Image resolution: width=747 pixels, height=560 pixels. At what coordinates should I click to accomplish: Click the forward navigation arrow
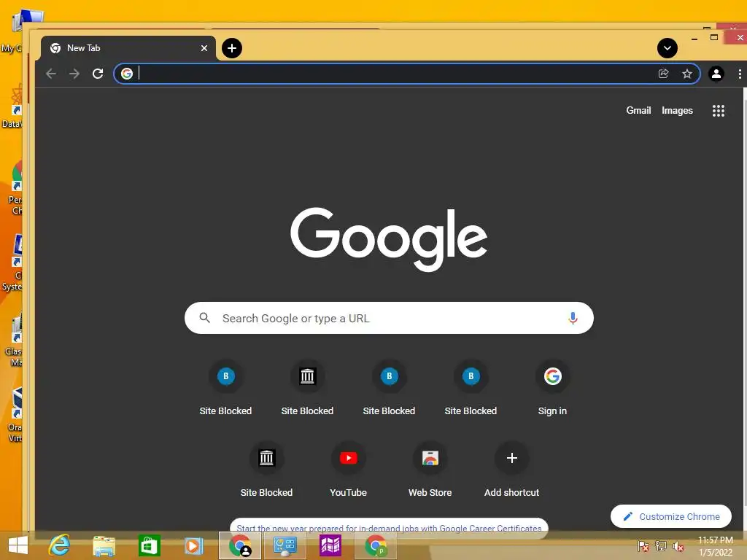click(74, 74)
